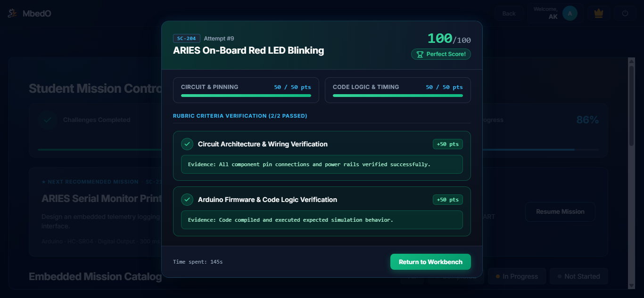Click the page scrollbar down arrow
Viewport: 644px width, 298px height.
coord(631,285)
